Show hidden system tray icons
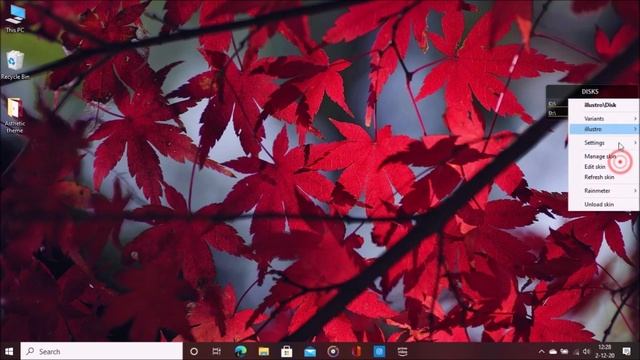 (x=541, y=351)
